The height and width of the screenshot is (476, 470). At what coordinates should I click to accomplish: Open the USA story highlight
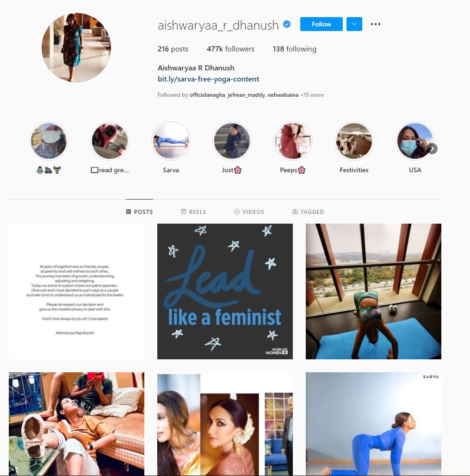pos(415,141)
